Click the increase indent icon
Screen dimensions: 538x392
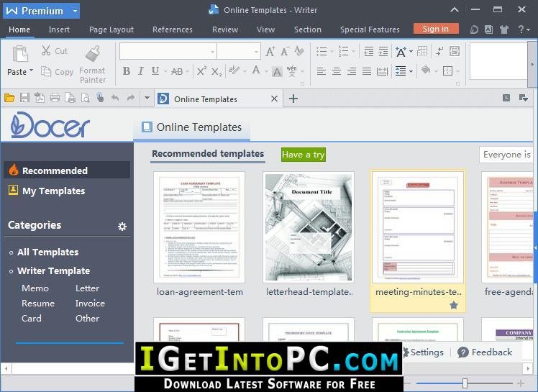(383, 52)
